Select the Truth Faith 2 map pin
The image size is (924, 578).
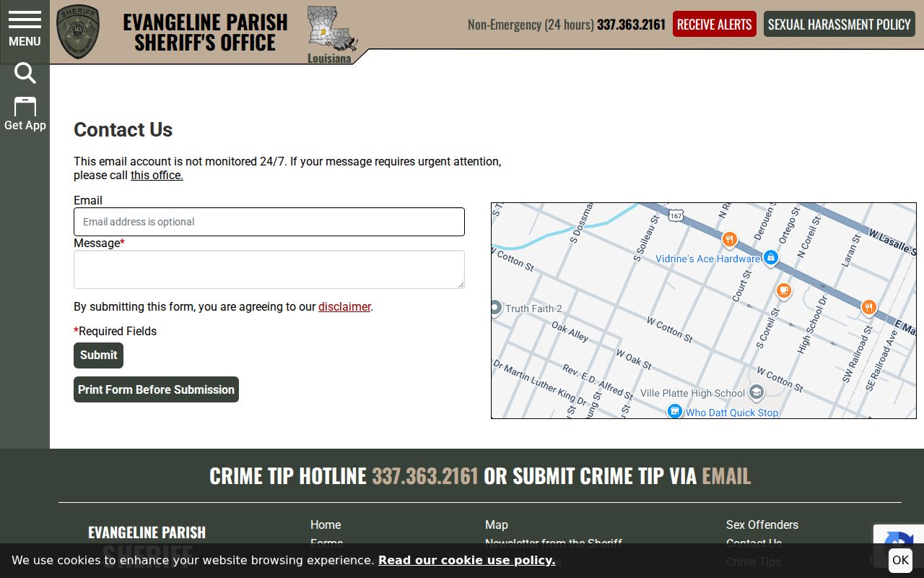(x=496, y=309)
